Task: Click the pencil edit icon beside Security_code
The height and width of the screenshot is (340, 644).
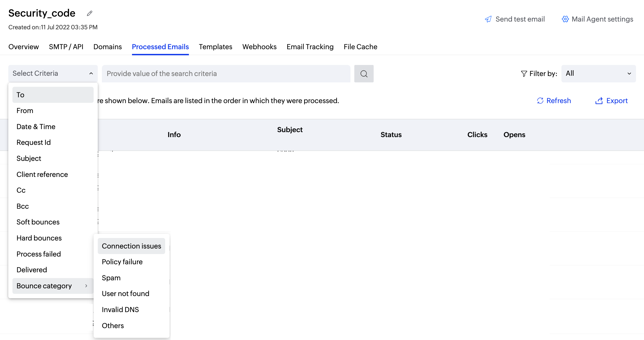Action: [89, 13]
